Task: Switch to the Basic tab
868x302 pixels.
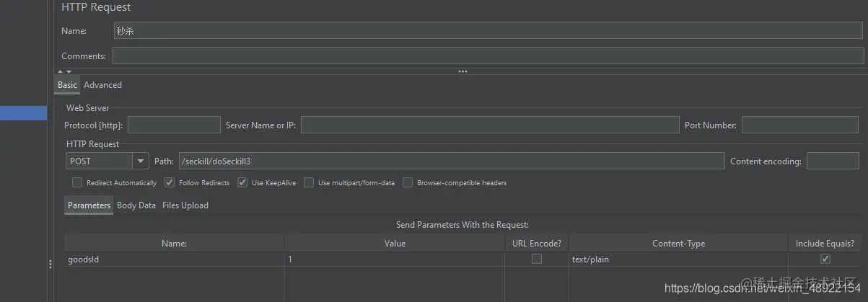Action: (67, 85)
